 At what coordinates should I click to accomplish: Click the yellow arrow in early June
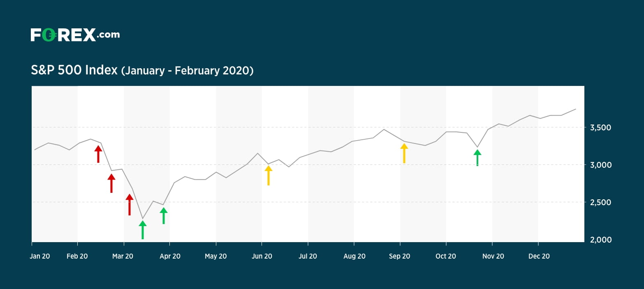(x=268, y=175)
